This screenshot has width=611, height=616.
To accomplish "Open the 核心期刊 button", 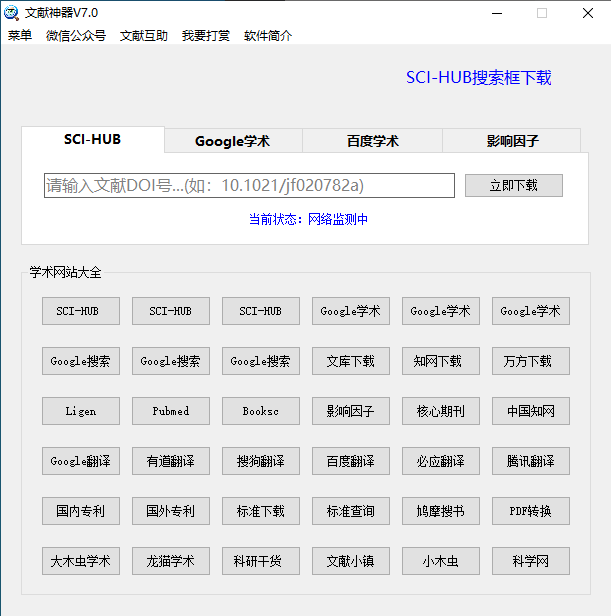I will click(x=441, y=411).
